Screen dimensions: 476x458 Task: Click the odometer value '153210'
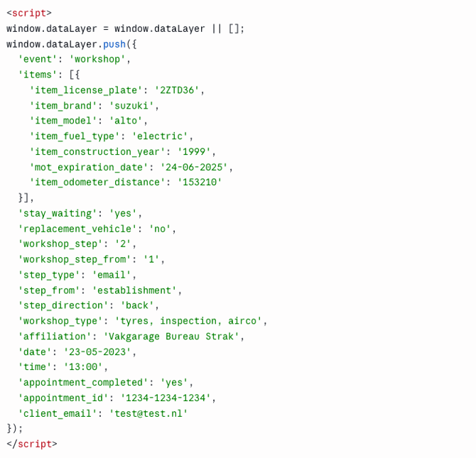(x=200, y=182)
